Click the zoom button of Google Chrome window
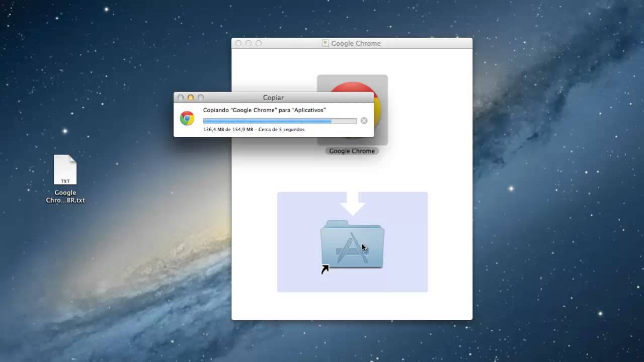 [x=259, y=43]
